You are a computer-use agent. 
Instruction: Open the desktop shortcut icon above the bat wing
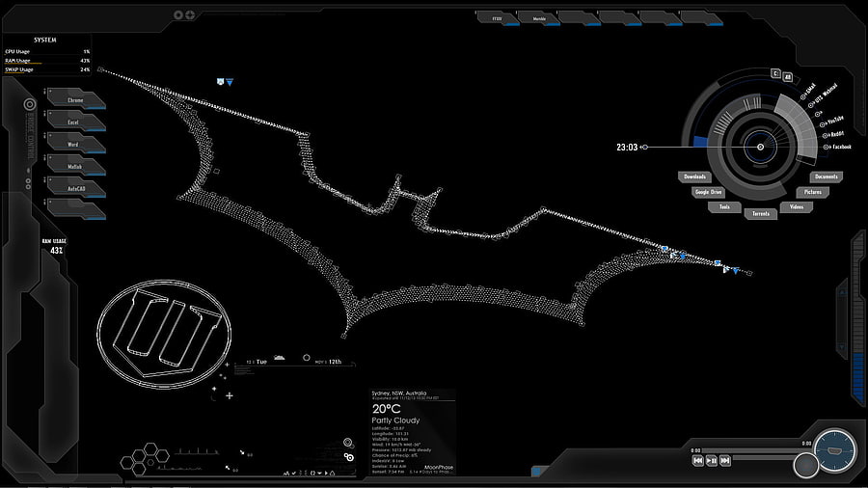click(x=220, y=81)
